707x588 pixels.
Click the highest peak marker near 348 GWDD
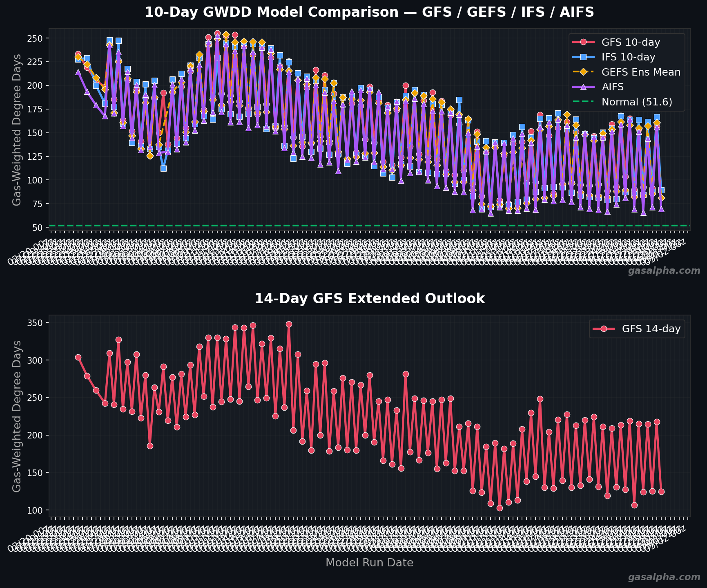tap(289, 324)
